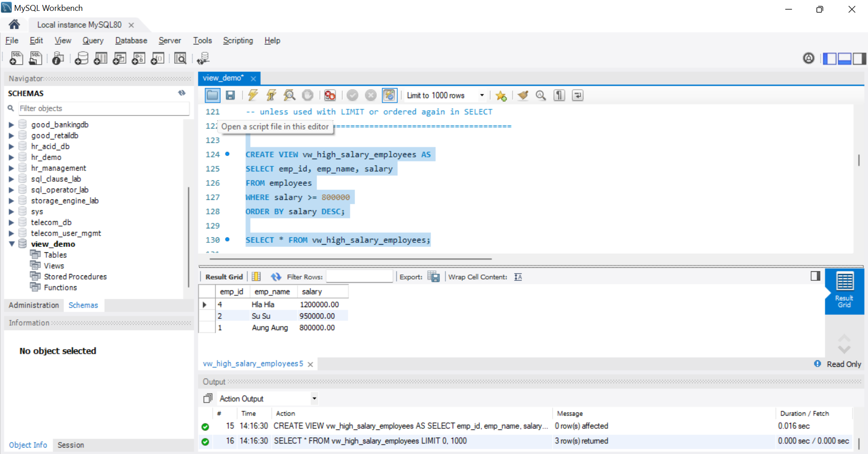This screenshot has height=454, width=868.
Task: Open the Limit to 1000 rows dropdown
Action: (482, 95)
